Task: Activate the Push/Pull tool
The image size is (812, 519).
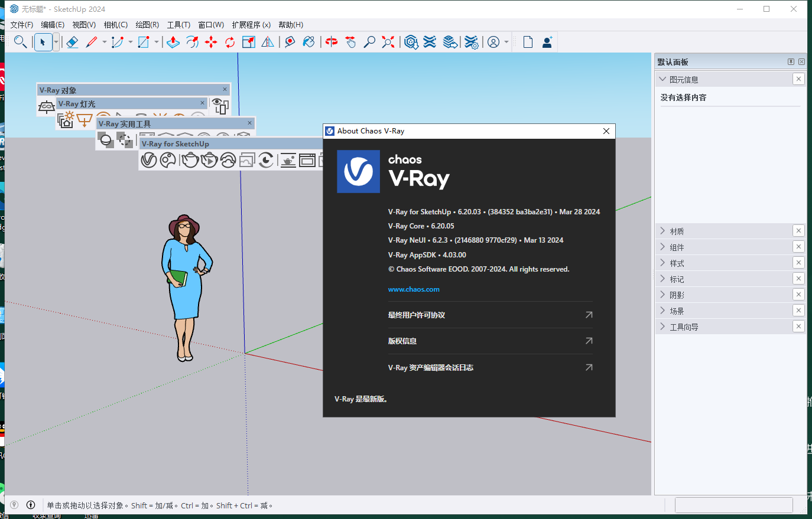Action: (173, 42)
